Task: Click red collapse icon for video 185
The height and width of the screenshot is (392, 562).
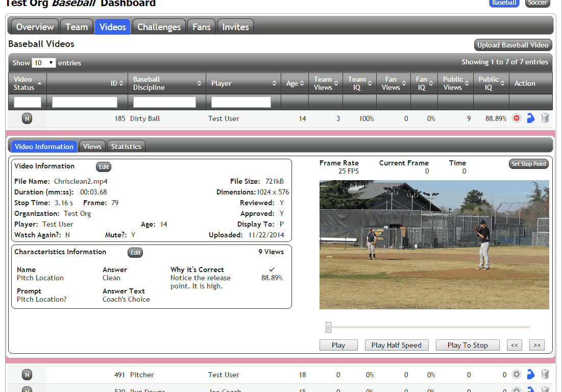Action: (517, 118)
